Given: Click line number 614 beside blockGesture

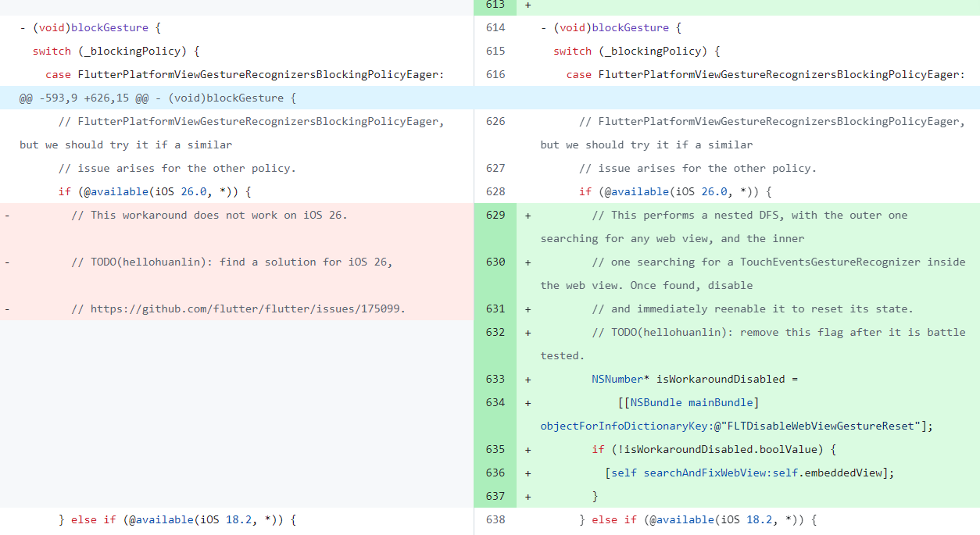Looking at the screenshot, I should tap(495, 27).
